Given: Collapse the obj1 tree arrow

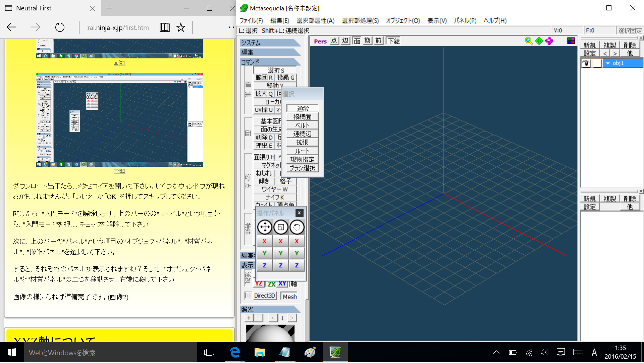Looking at the screenshot, I should pyautogui.click(x=607, y=63).
